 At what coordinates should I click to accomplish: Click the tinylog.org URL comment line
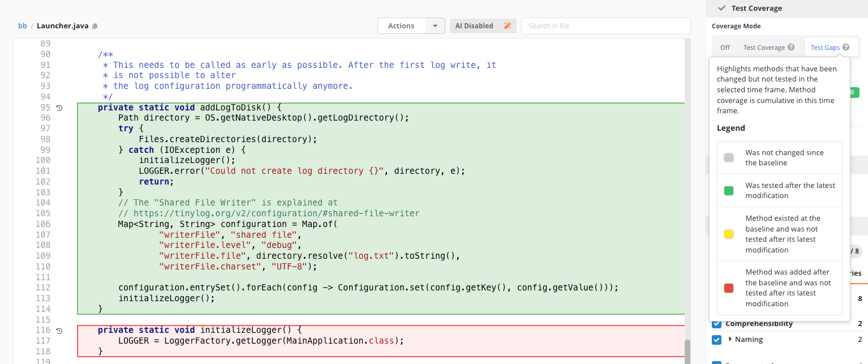click(x=269, y=213)
